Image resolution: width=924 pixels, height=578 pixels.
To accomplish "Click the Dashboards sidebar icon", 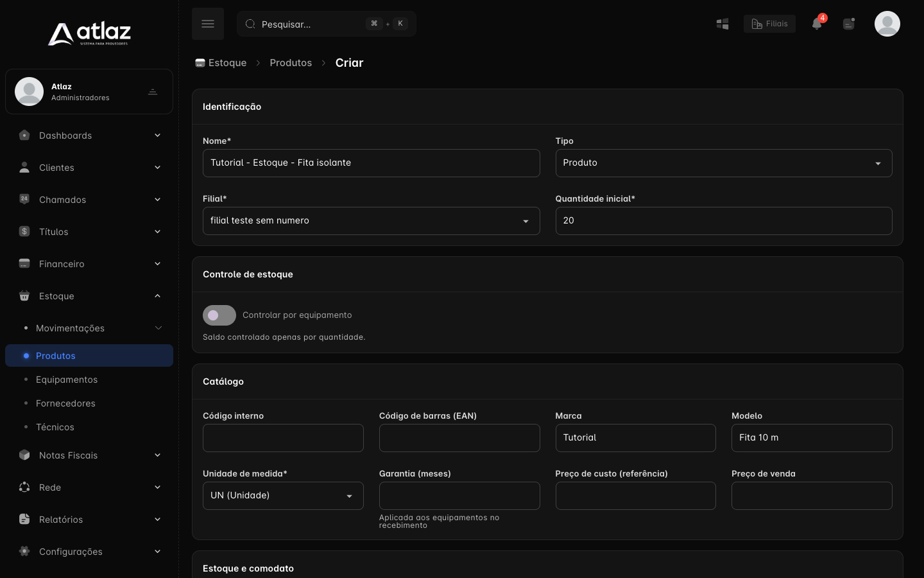I will point(24,135).
